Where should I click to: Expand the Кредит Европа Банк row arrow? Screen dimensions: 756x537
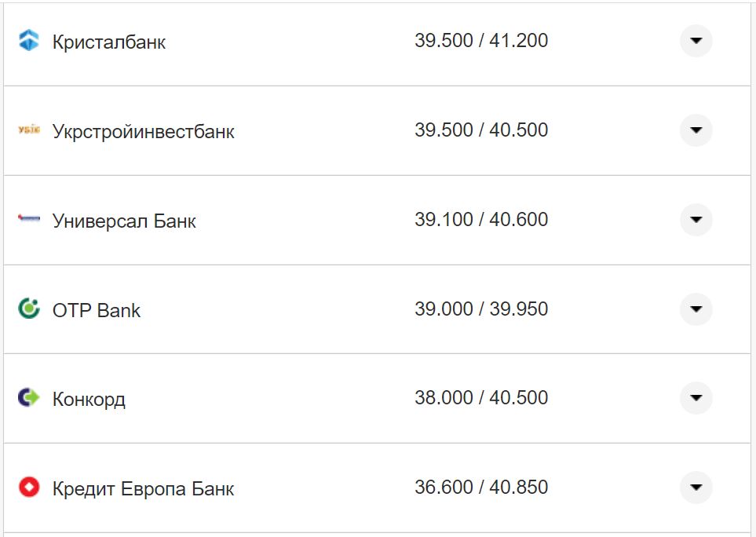696,488
